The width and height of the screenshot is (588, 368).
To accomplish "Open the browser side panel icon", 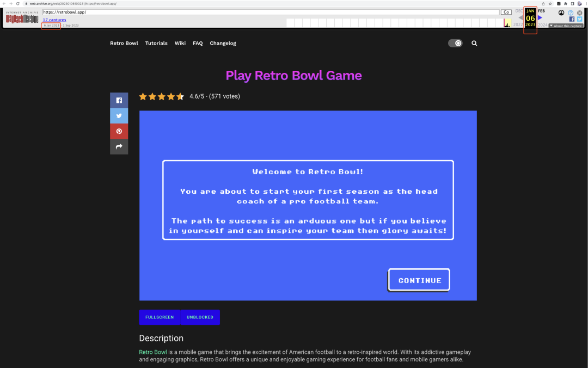I will pyautogui.click(x=572, y=3).
